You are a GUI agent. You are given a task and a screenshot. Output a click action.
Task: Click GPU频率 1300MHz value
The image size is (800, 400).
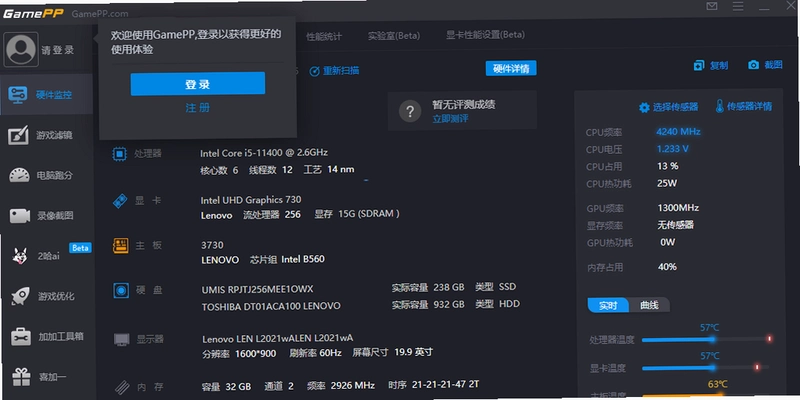click(678, 208)
